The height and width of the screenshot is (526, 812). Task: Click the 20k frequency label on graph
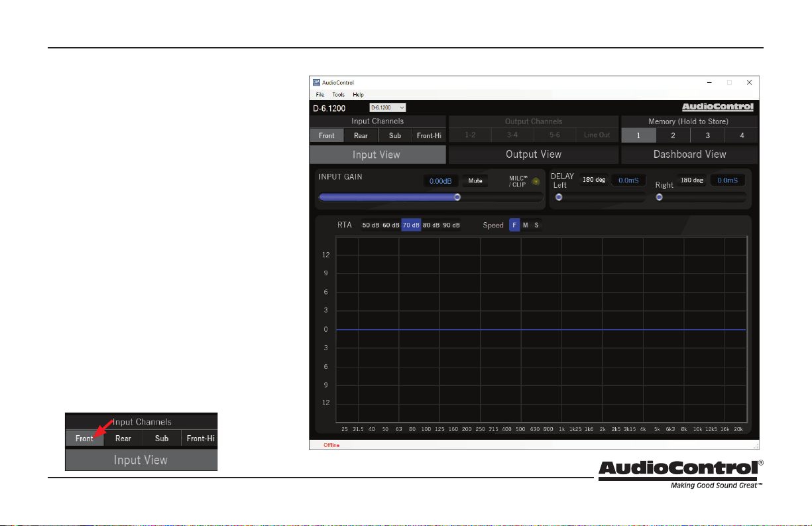point(738,429)
